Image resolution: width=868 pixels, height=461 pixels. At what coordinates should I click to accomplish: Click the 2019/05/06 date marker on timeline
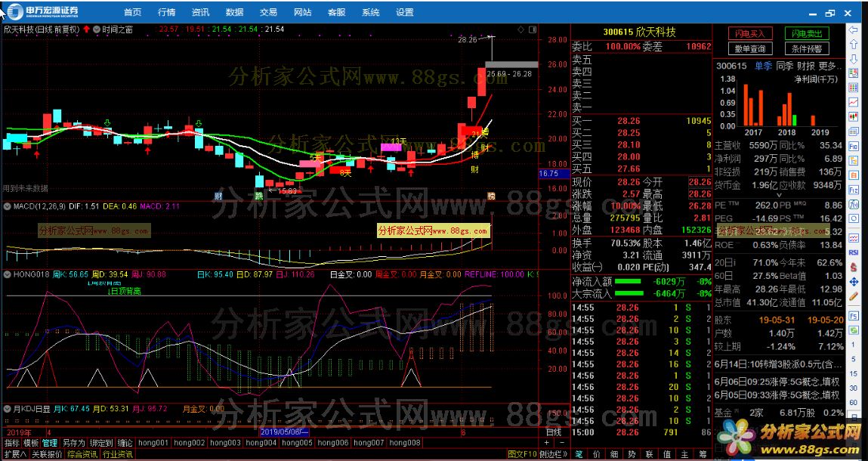point(285,432)
